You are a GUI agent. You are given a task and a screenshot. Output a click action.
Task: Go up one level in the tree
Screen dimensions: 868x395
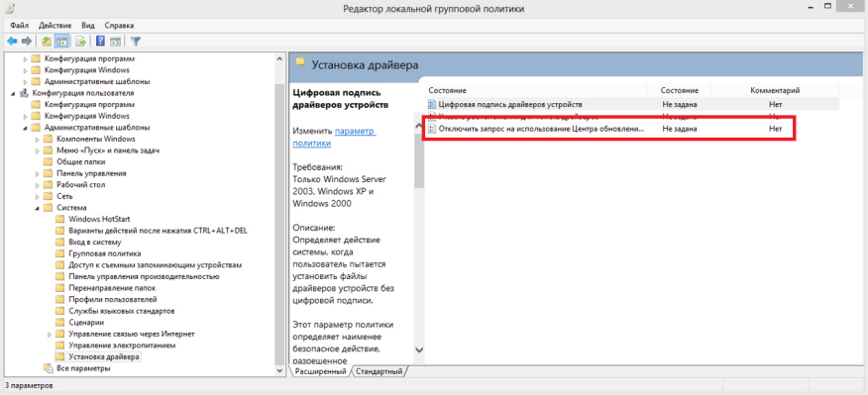point(47,42)
